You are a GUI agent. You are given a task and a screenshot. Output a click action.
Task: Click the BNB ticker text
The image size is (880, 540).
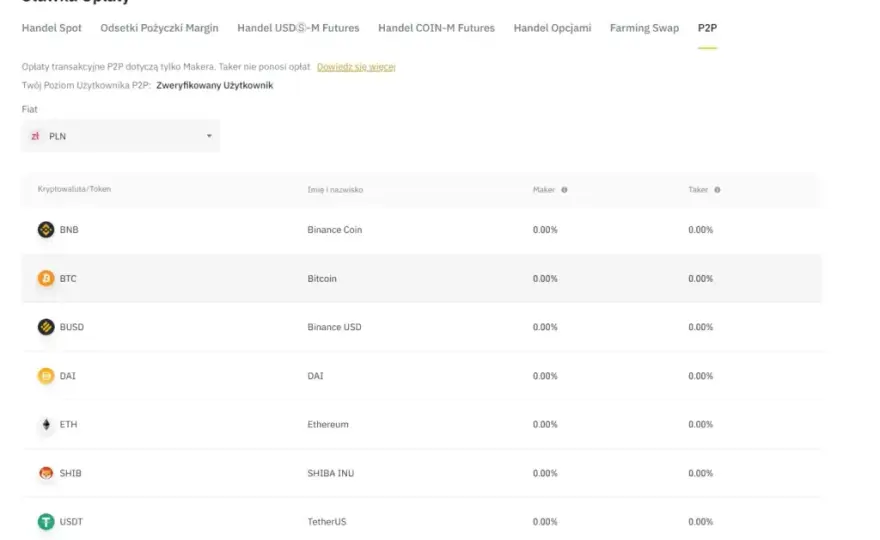69,230
